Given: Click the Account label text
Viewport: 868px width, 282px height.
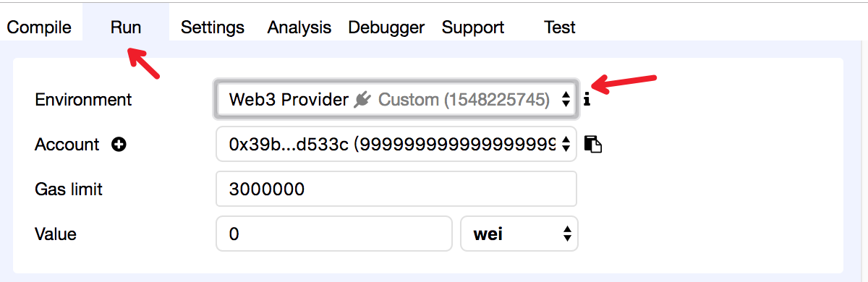Looking at the screenshot, I should [67, 145].
